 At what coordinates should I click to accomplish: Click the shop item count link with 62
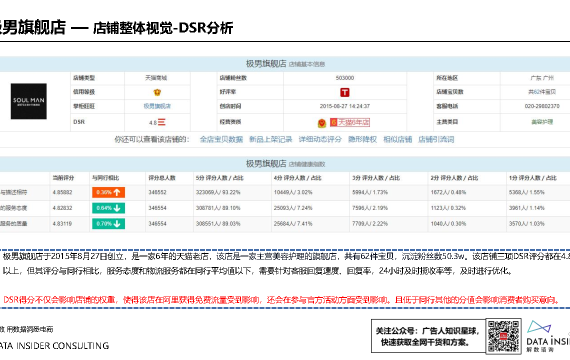coord(542,92)
